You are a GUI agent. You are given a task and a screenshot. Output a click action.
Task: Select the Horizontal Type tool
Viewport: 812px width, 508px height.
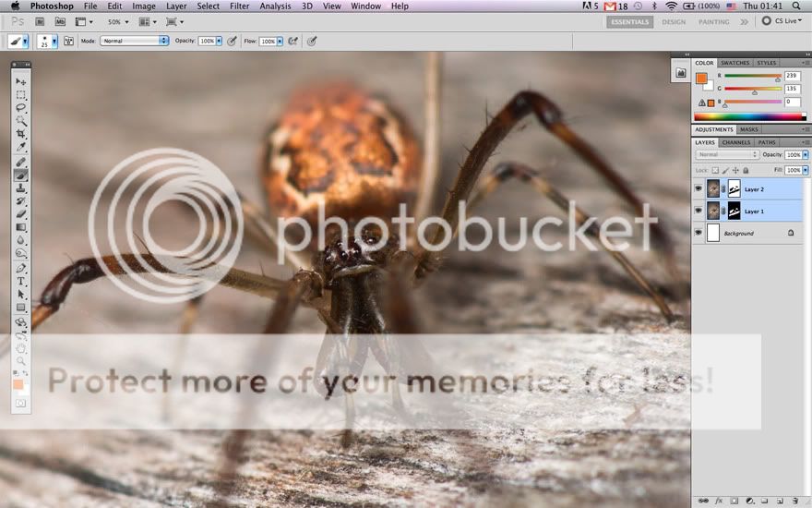coord(20,282)
